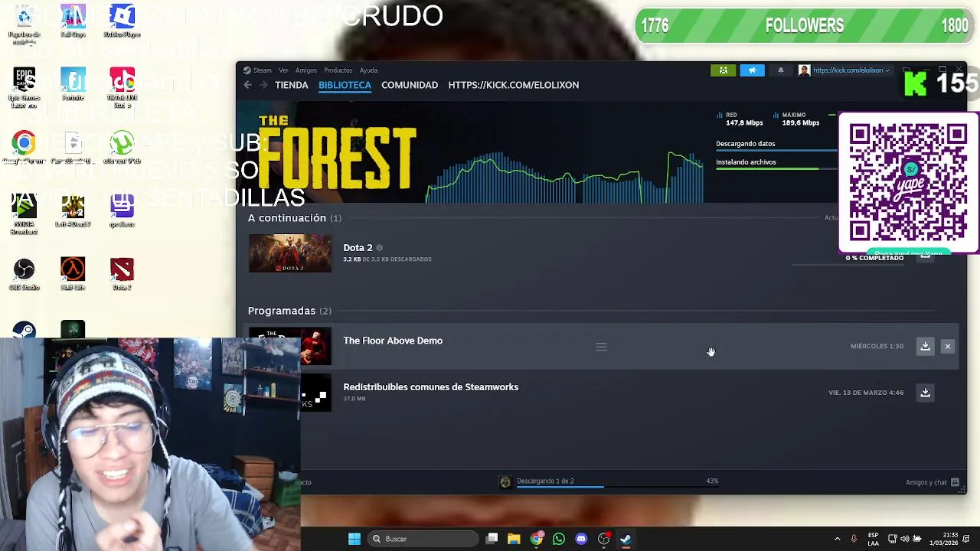Open WhatsApp from the taskbar
Viewport: 980px width, 551px height.
point(559,539)
